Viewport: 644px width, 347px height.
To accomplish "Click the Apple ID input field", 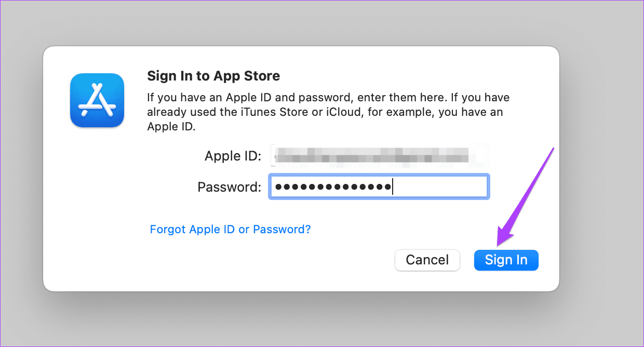I will tap(378, 155).
